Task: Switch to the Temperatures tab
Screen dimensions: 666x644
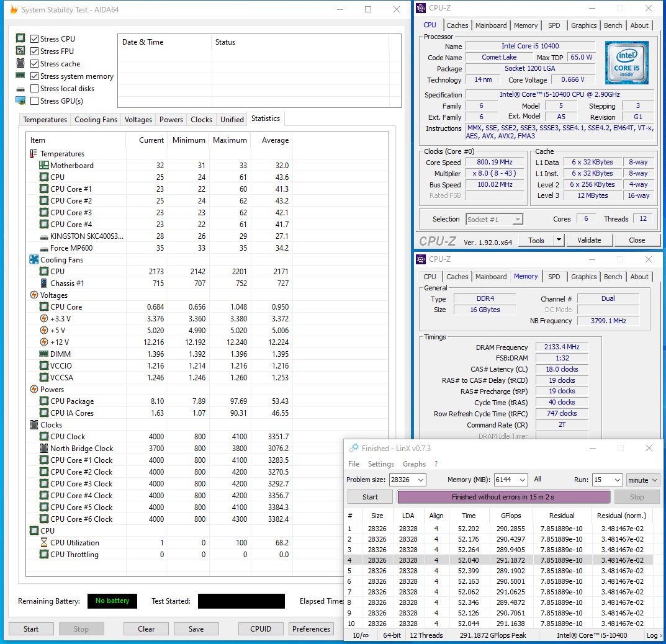Action: (x=45, y=120)
